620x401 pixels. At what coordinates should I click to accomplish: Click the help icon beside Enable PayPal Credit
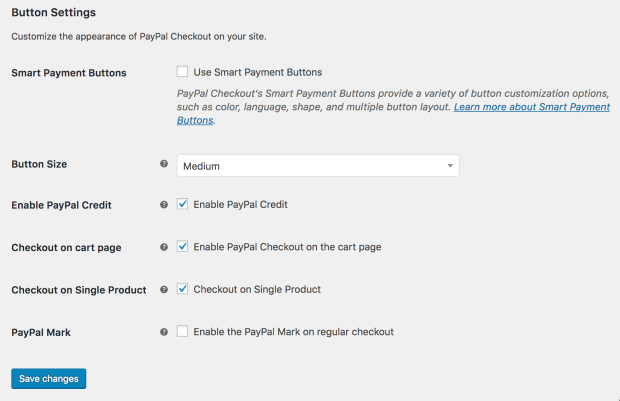[164, 204]
